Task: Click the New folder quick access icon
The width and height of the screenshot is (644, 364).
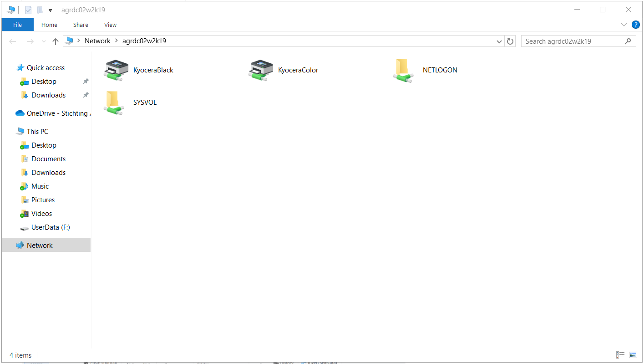Action: point(40,10)
